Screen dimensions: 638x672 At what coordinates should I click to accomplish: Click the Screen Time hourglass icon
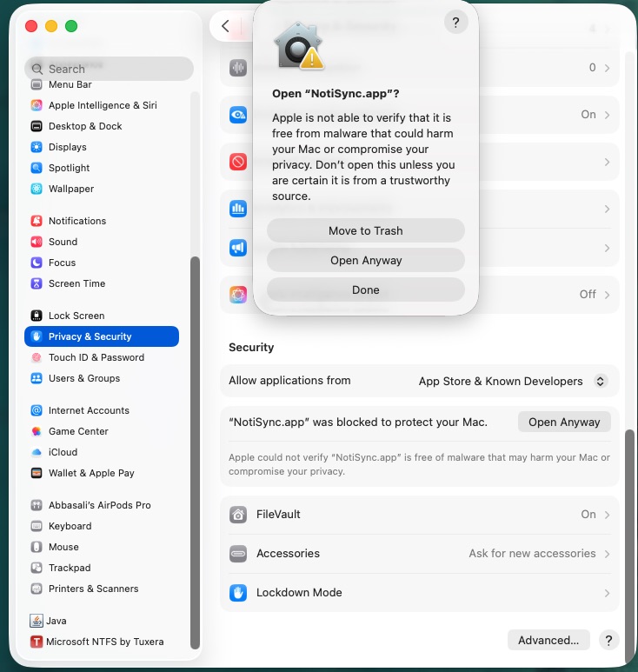pos(37,283)
